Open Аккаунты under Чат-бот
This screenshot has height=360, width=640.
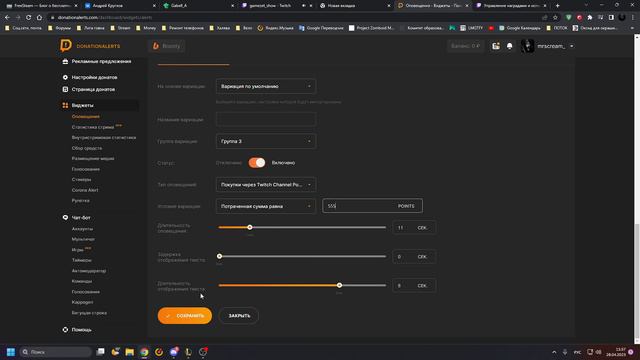[82, 229]
